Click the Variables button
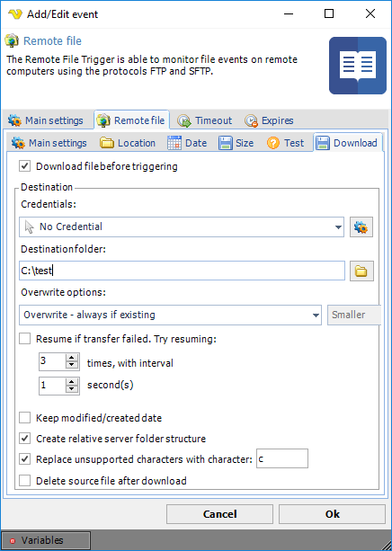 pyautogui.click(x=46, y=540)
